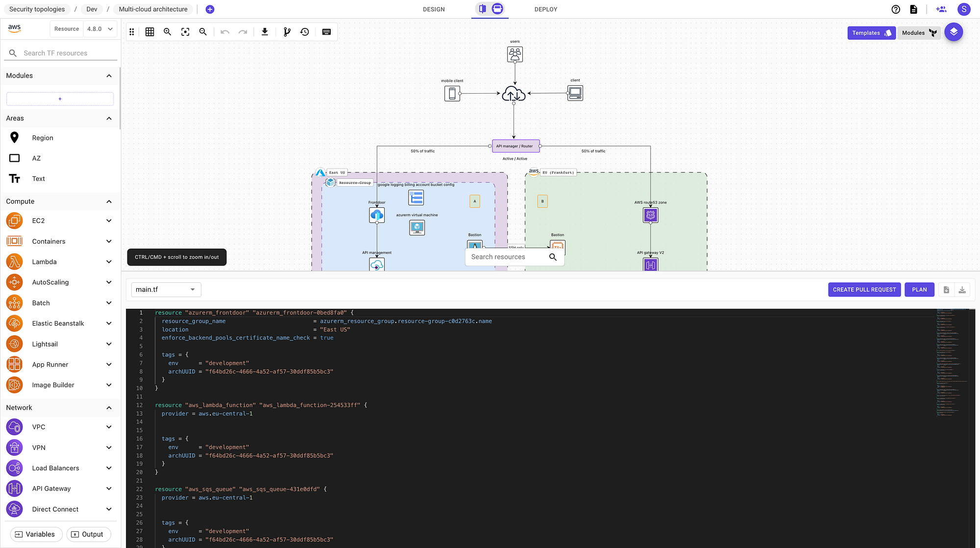The height and width of the screenshot is (548, 980).
Task: Switch to the DEPLOY tab
Action: point(546,9)
